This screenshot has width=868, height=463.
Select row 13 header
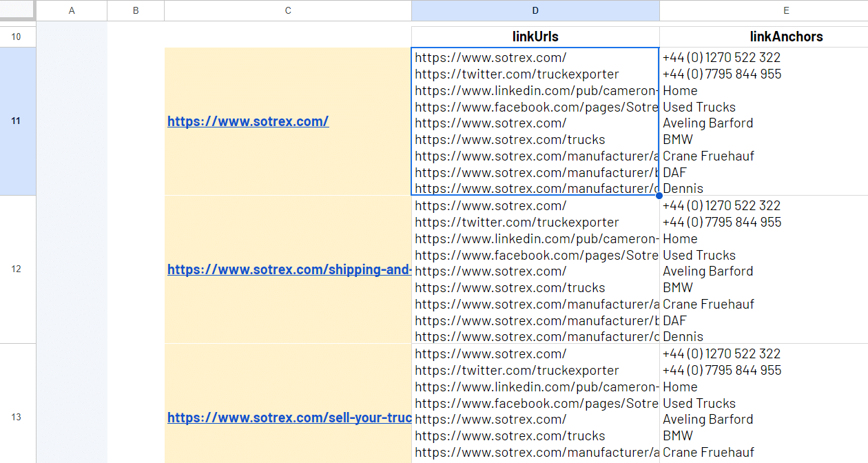click(17, 417)
